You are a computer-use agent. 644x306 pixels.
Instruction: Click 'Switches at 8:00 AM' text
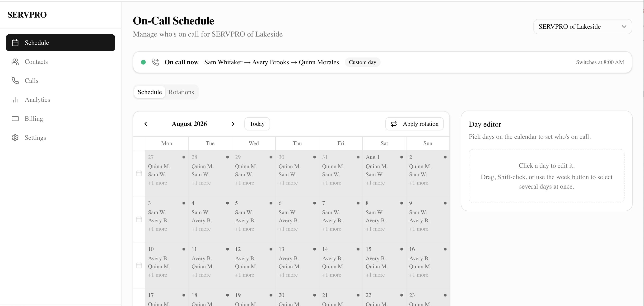tap(600, 62)
